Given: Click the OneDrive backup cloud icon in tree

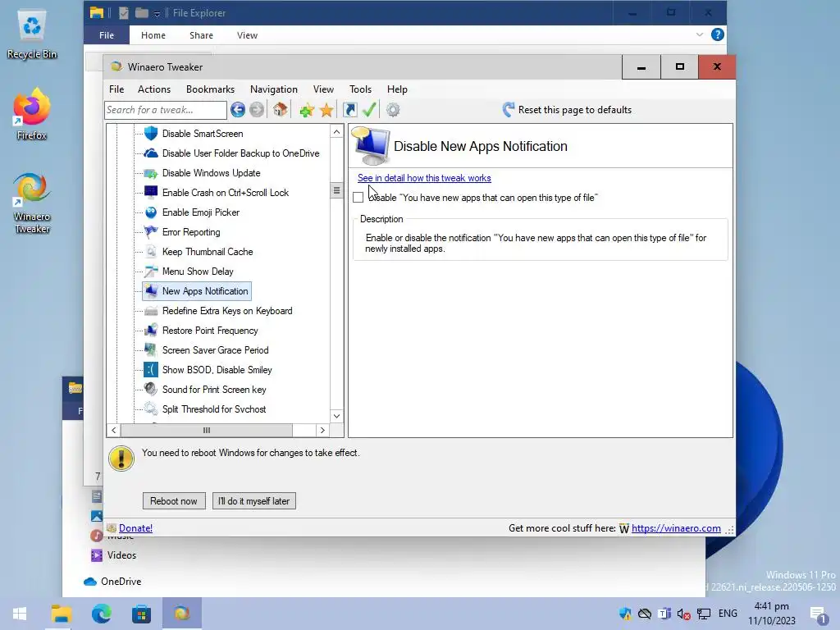Looking at the screenshot, I should (151, 153).
